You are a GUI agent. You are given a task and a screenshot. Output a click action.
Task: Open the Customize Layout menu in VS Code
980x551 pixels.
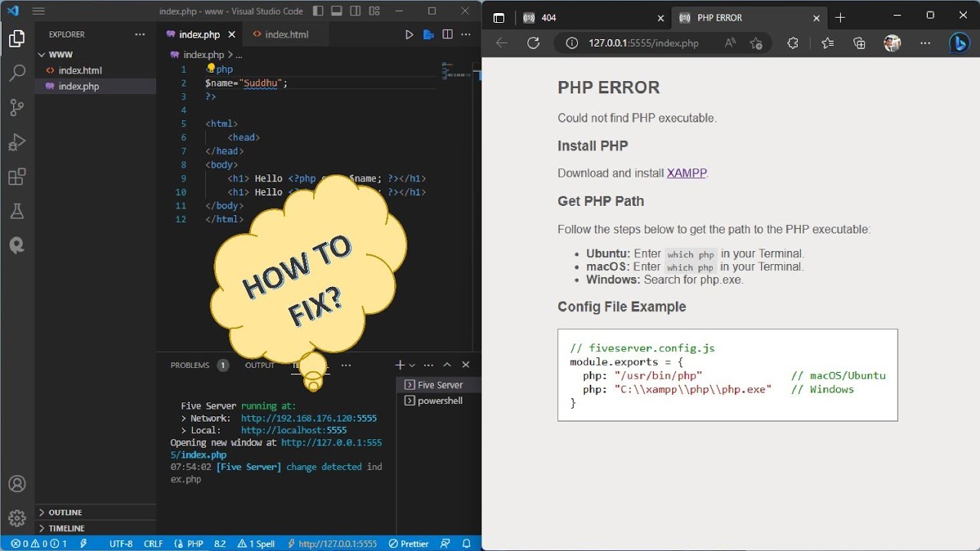point(374,11)
